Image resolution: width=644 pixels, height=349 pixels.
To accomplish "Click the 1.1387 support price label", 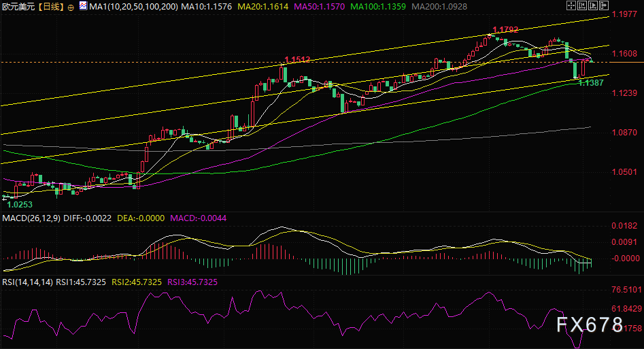I will [590, 82].
